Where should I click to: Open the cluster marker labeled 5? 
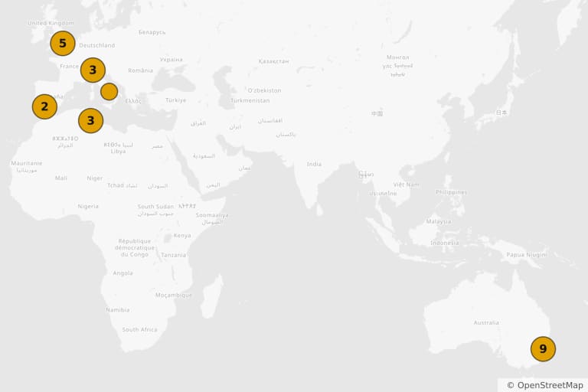(63, 44)
